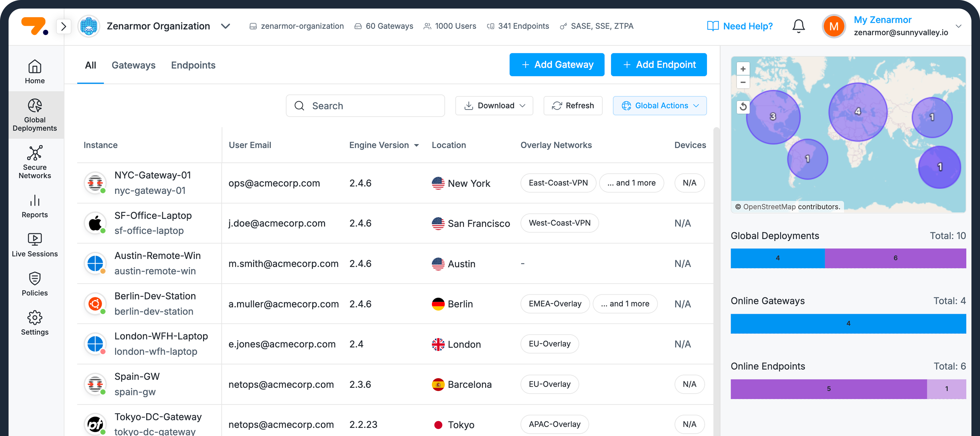Select the Policies sidebar icon

pyautogui.click(x=35, y=284)
